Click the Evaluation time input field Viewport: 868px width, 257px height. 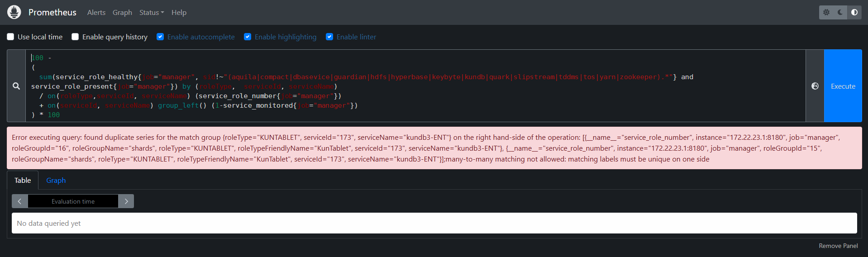[x=73, y=201]
